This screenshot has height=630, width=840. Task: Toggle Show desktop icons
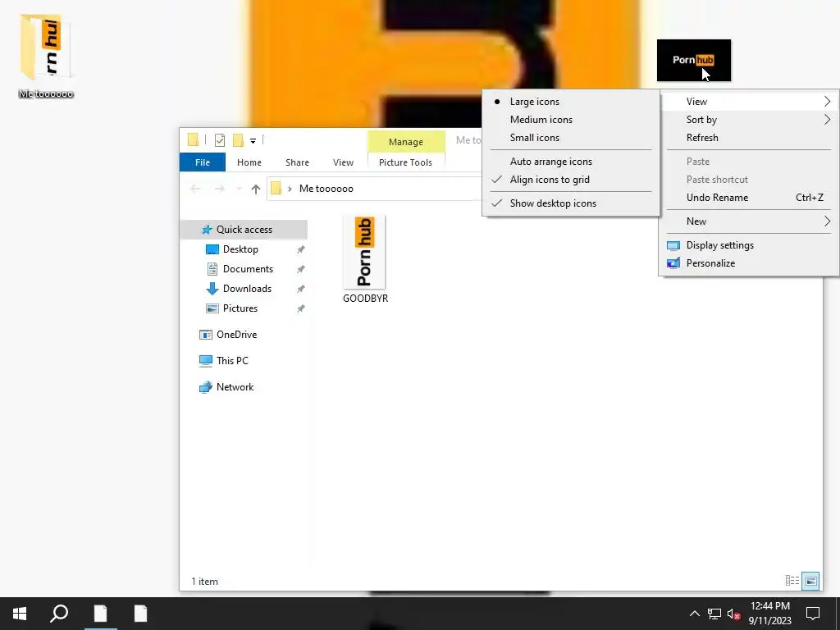point(571,203)
